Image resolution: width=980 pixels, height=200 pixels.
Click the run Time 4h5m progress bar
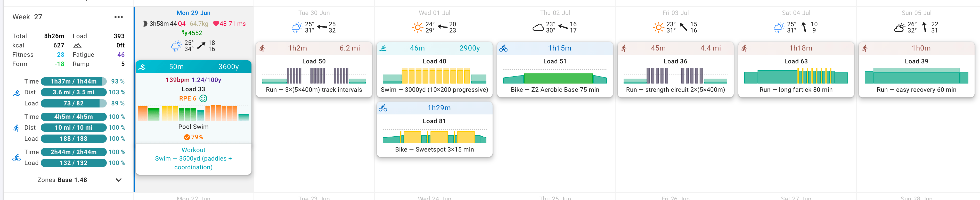73,117
